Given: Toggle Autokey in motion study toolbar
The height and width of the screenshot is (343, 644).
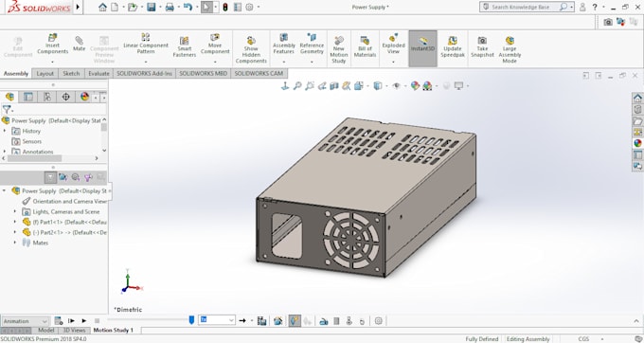Looking at the screenshot, I should [x=295, y=321].
